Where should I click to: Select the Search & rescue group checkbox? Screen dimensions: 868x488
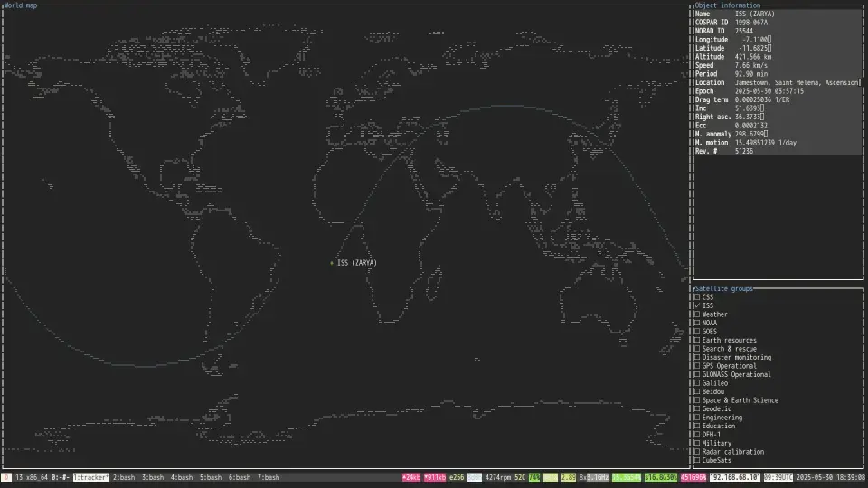[696, 349]
